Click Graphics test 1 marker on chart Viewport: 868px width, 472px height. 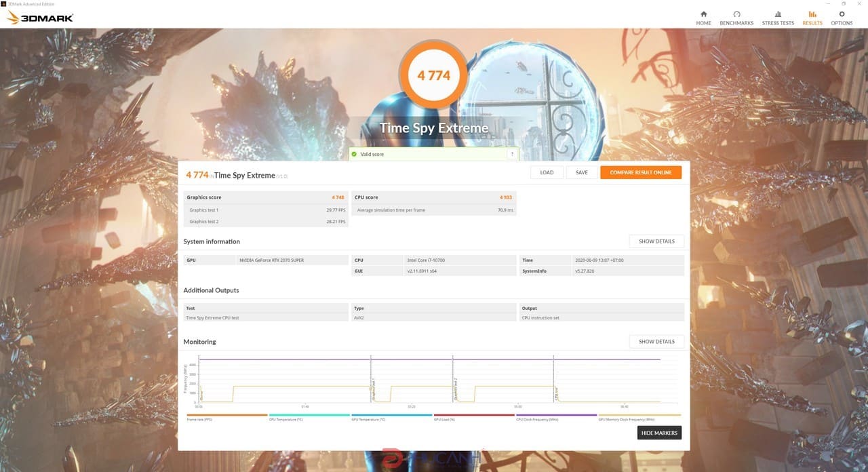(373, 389)
